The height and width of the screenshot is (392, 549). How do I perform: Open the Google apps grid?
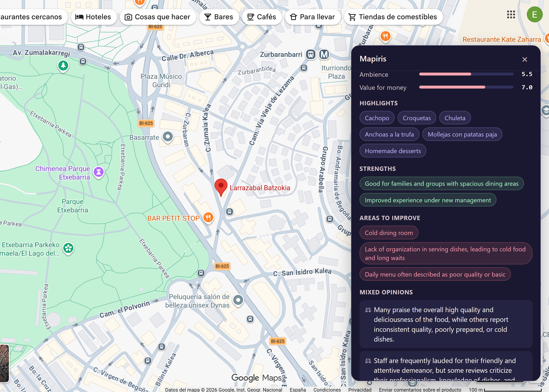point(511,15)
